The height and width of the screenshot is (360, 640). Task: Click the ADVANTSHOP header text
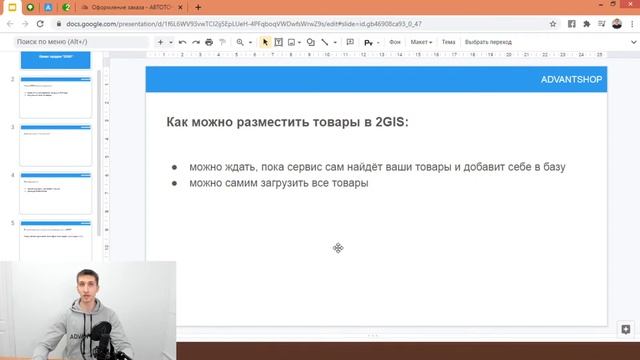pos(571,80)
